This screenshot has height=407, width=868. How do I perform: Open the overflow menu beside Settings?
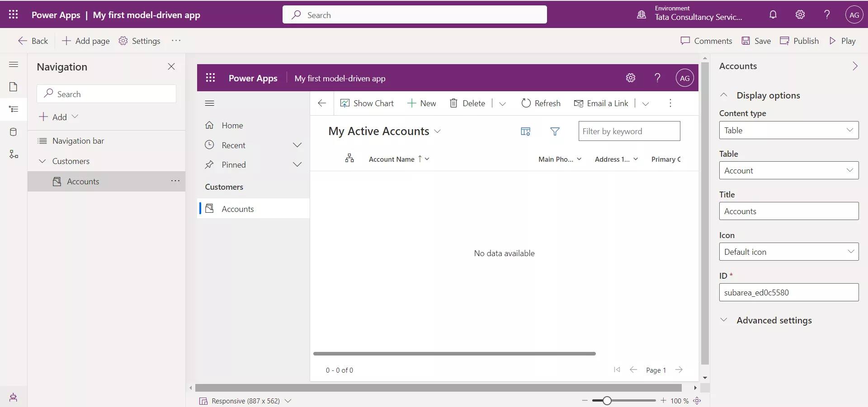tap(176, 41)
